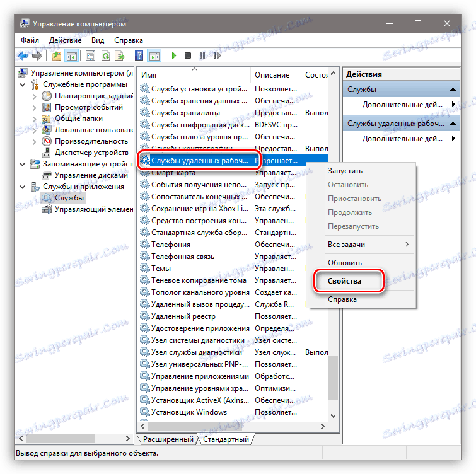Click the Help question mark toolbar icon

[x=139, y=55]
